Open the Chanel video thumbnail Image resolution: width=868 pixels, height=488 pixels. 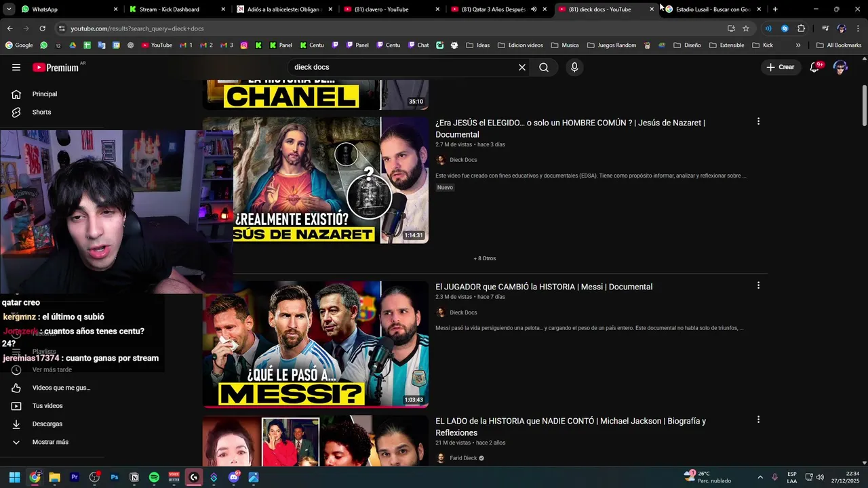coord(315,95)
